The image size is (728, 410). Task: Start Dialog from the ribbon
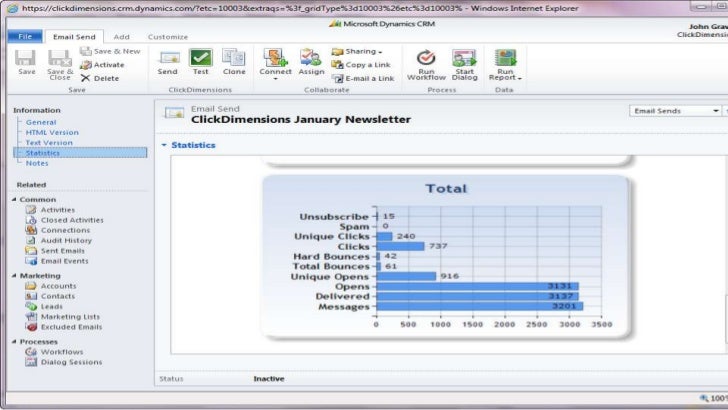click(x=464, y=65)
